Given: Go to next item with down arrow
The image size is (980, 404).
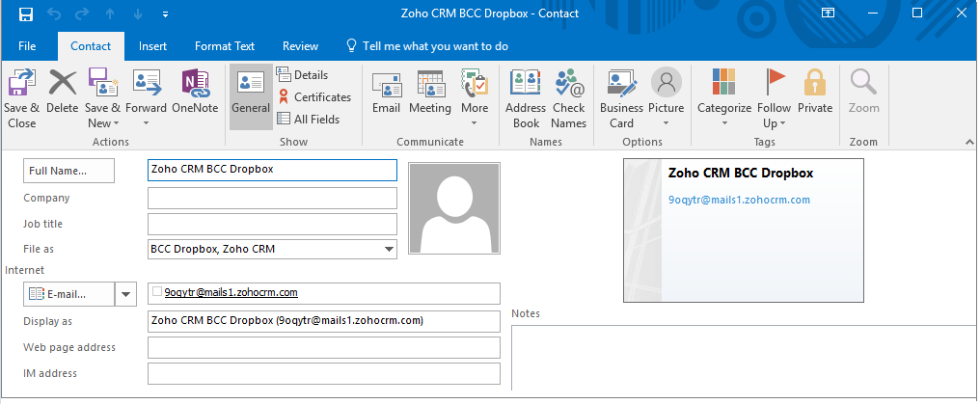Looking at the screenshot, I should [x=138, y=13].
